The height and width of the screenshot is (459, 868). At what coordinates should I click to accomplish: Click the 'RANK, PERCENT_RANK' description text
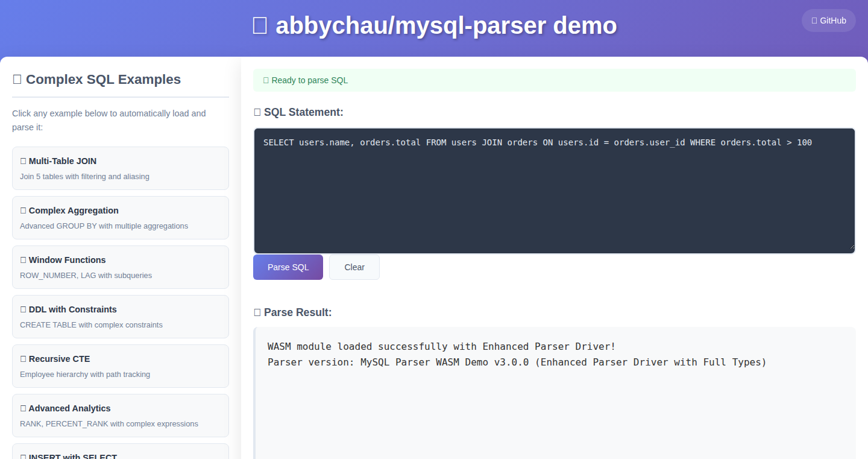click(109, 424)
